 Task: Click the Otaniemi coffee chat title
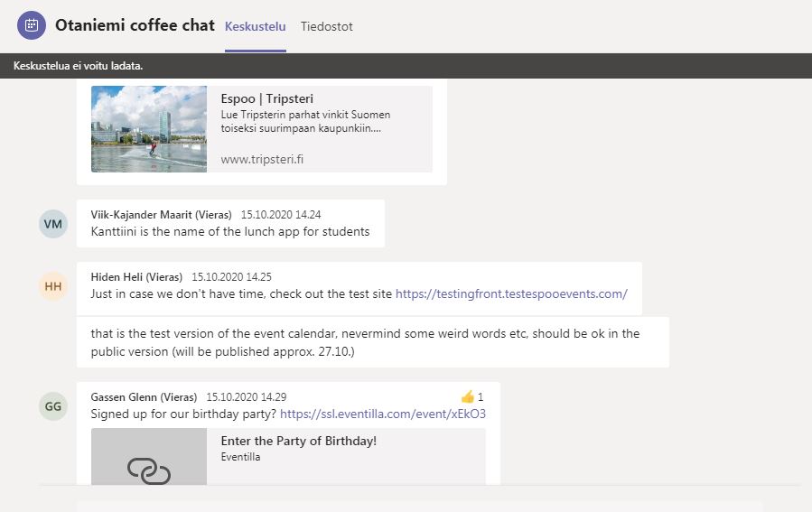click(135, 25)
